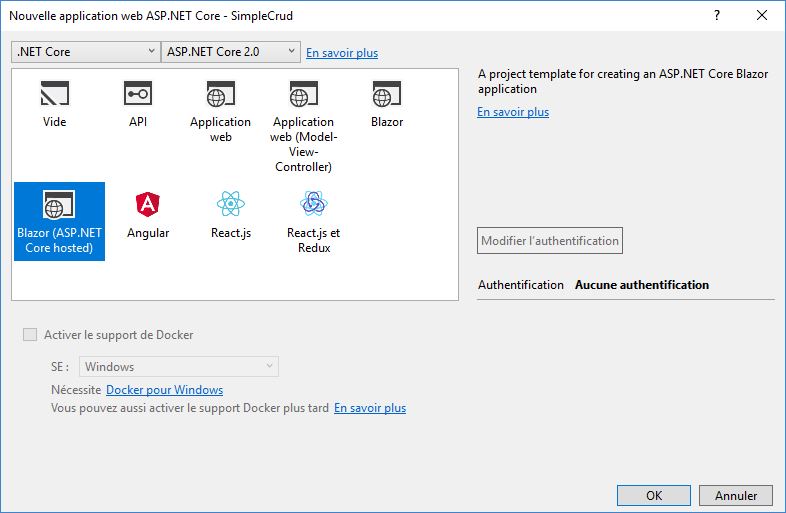Click the React.js et Redux label text
The width and height of the screenshot is (786, 513).
(314, 240)
